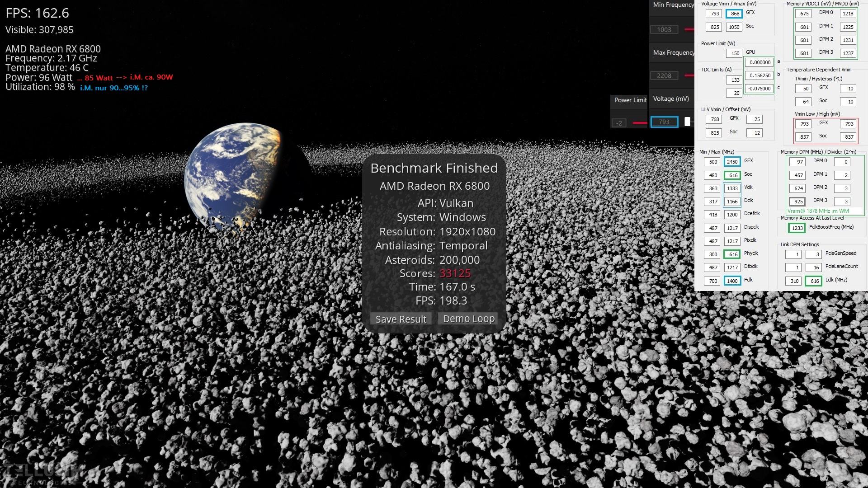
Task: Select Vmin High GFX field in Vmin Low / High
Action: tap(848, 124)
